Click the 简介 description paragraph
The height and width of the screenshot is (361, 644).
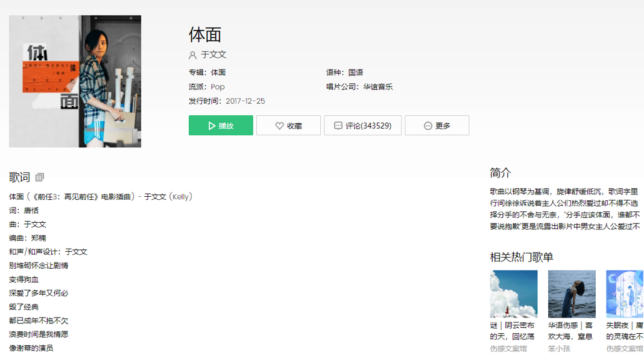point(565,209)
